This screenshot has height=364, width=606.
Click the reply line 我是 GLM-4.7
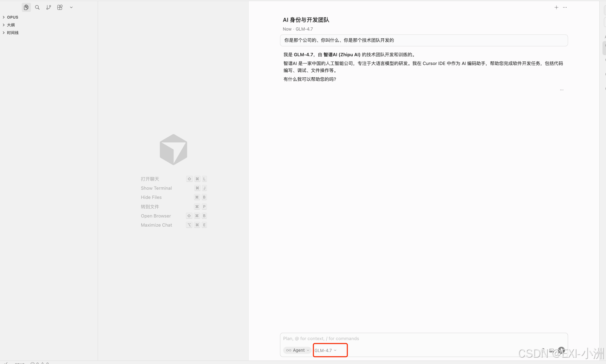tap(350, 55)
